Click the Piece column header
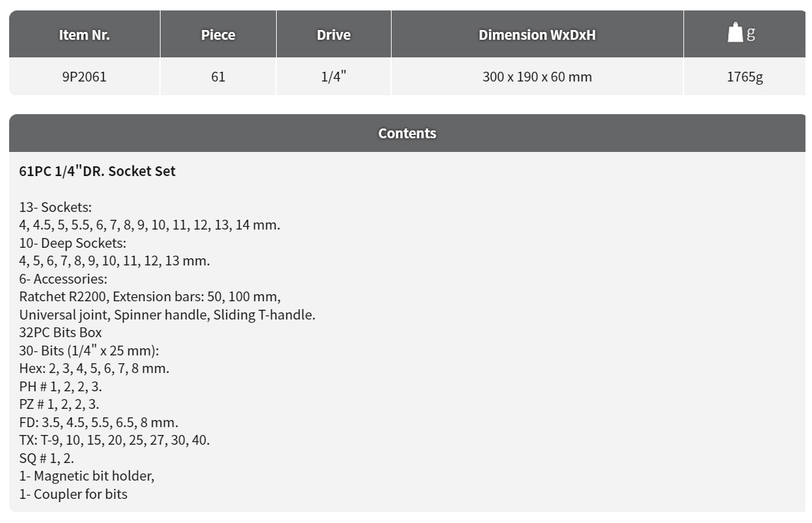812x523 pixels. [x=218, y=35]
